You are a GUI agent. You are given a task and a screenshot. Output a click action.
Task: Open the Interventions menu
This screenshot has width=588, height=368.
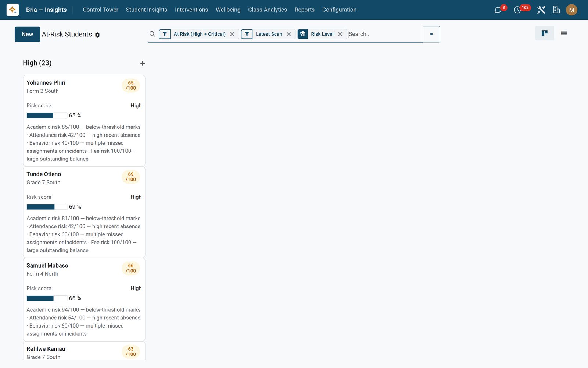(191, 10)
